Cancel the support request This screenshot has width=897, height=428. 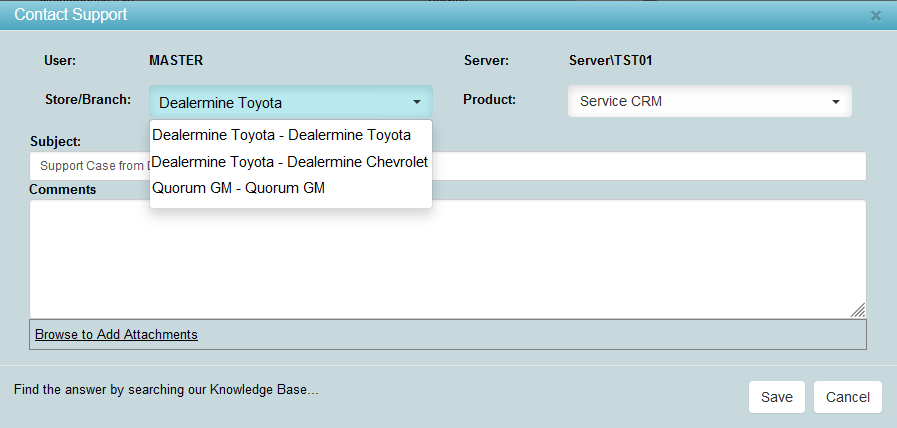[847, 397]
